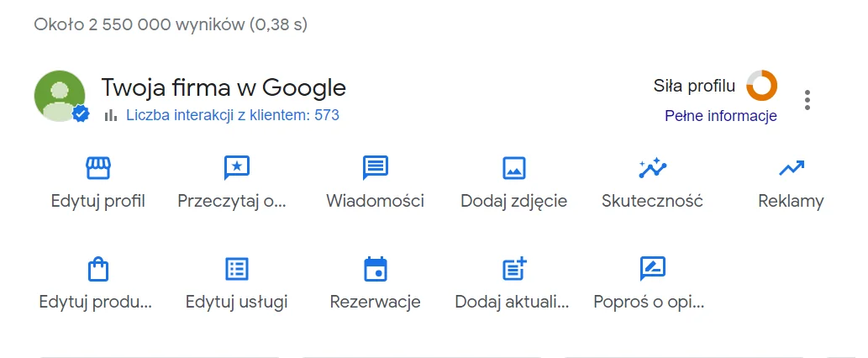Click the Edytuj produ... shopping bag icon
This screenshot has width=868, height=358.
coord(98,270)
